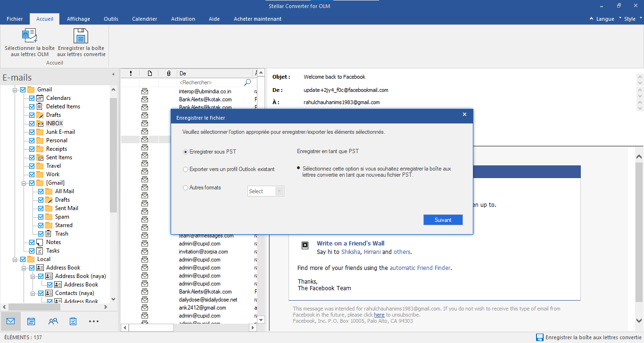The width and height of the screenshot is (644, 343).
Task: Open the Tasks view icon in navigation bar
Action: [73, 321]
